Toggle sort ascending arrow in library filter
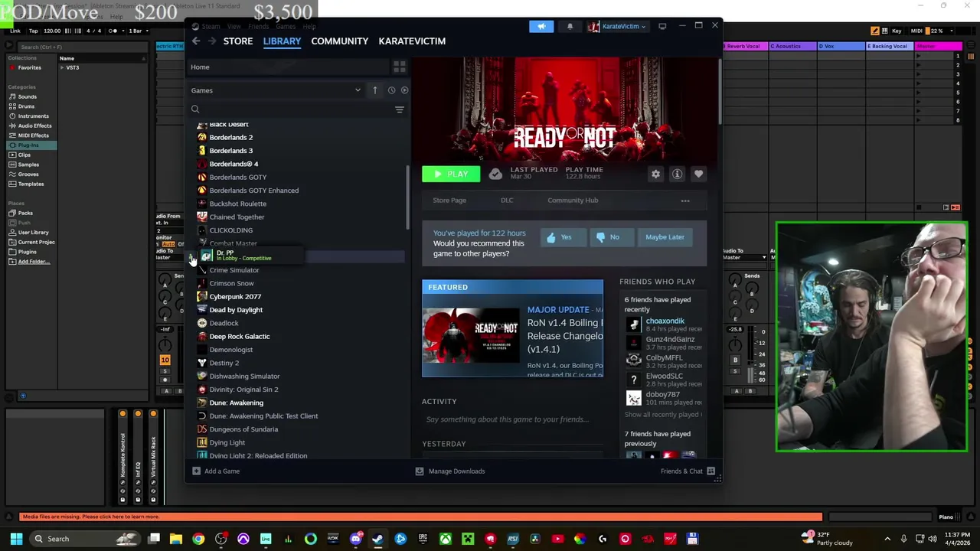Viewport: 980px width, 551px height. click(374, 90)
